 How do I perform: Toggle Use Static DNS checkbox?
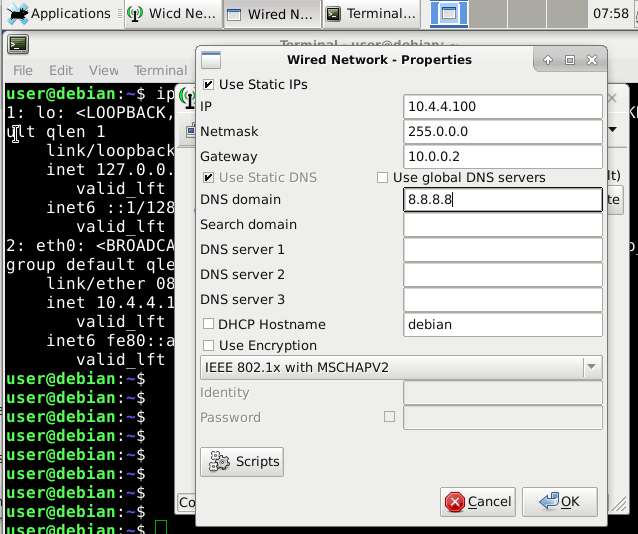(x=208, y=177)
